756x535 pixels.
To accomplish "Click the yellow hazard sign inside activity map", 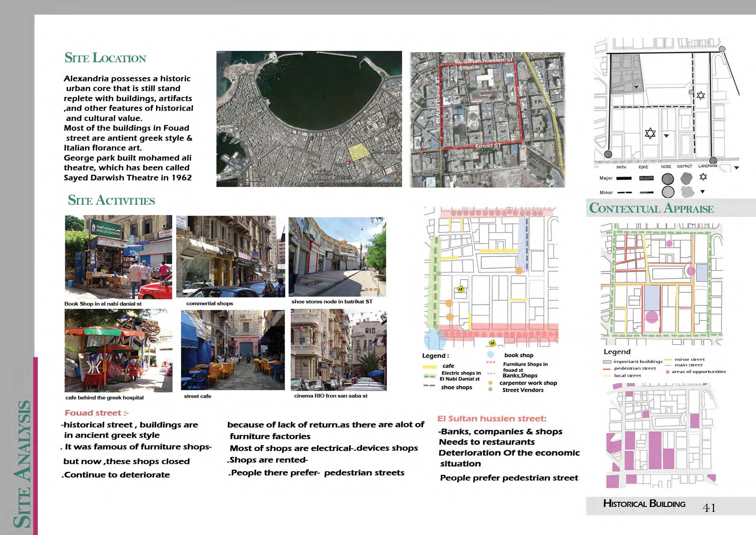I will tap(461, 289).
